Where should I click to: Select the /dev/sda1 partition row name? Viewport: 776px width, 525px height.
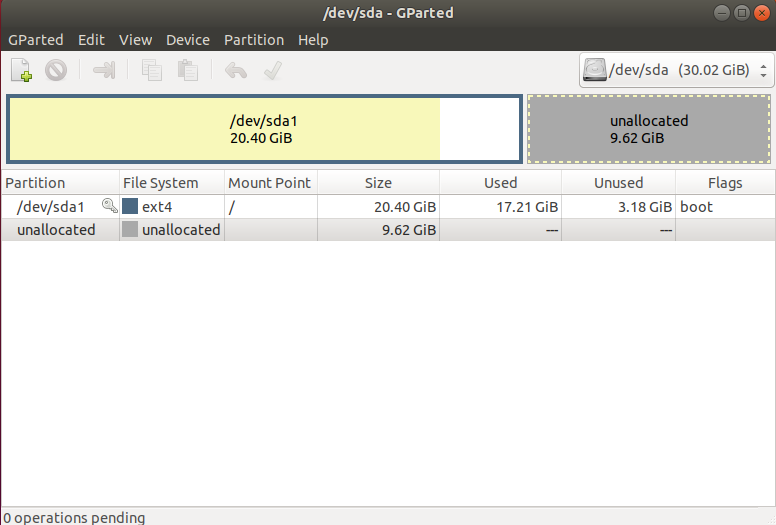coord(50,206)
